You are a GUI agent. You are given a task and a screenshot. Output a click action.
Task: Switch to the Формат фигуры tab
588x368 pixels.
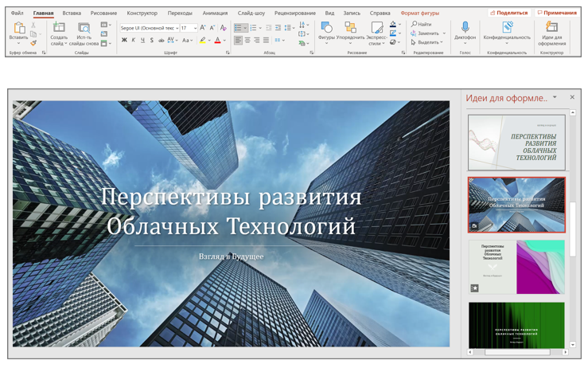tap(419, 13)
